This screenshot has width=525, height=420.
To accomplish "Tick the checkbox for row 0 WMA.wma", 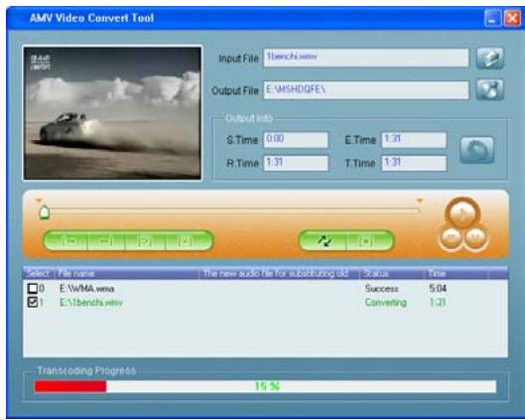I will [x=33, y=288].
